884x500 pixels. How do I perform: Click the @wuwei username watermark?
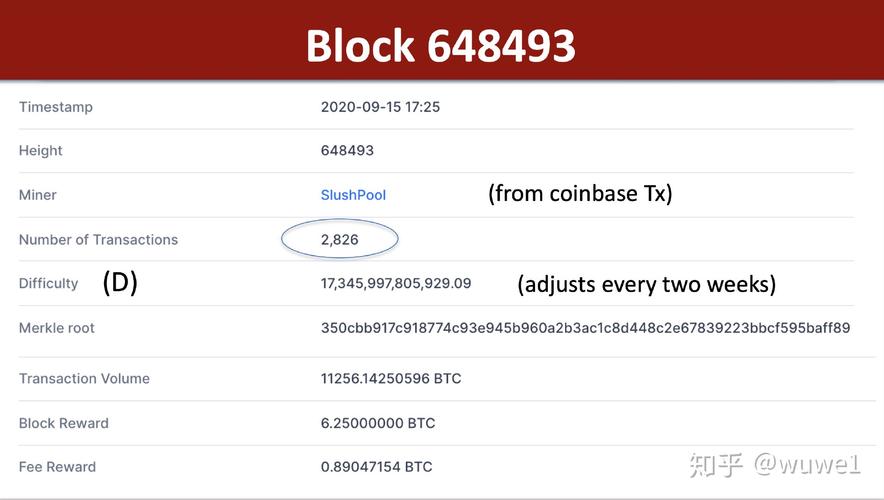click(x=806, y=465)
